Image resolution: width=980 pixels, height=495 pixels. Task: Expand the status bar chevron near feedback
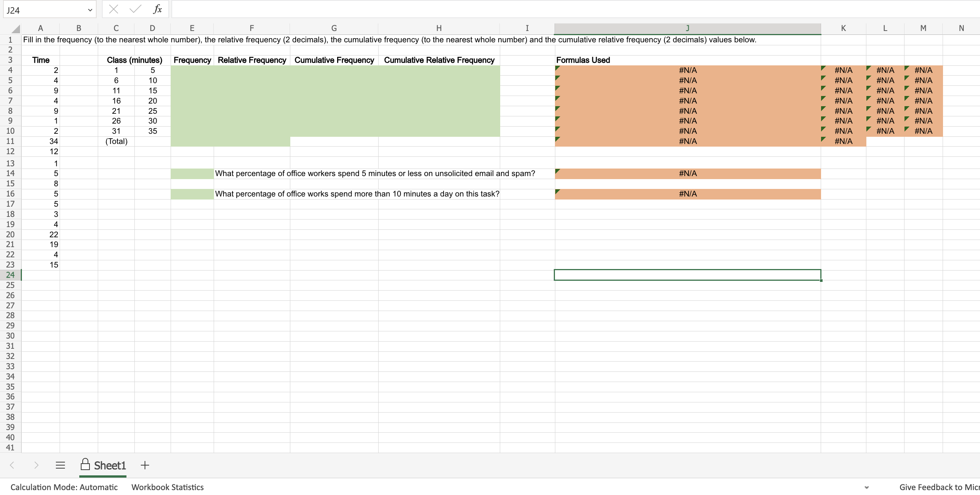(x=866, y=487)
